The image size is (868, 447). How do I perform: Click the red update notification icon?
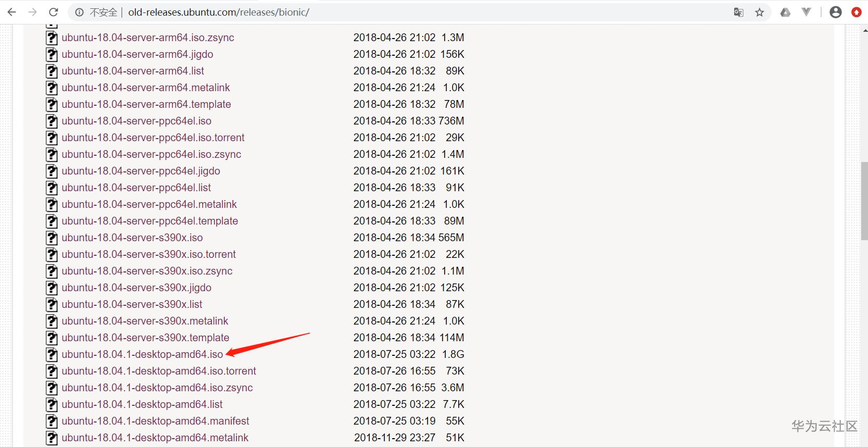pyautogui.click(x=857, y=12)
